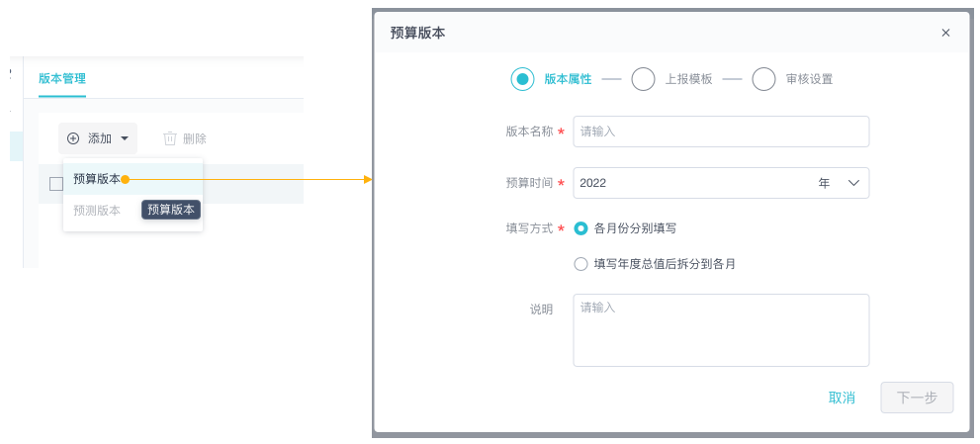Click the 下一步 button

[917, 398]
